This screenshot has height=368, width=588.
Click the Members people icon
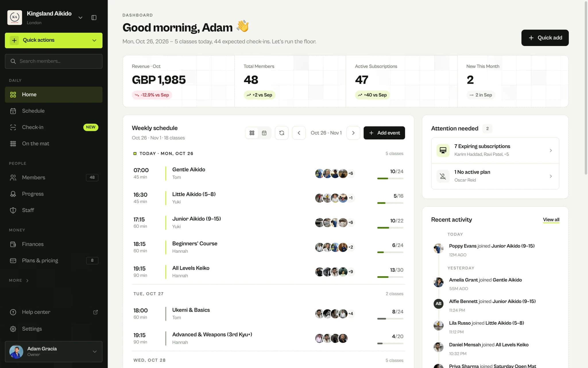(x=13, y=178)
